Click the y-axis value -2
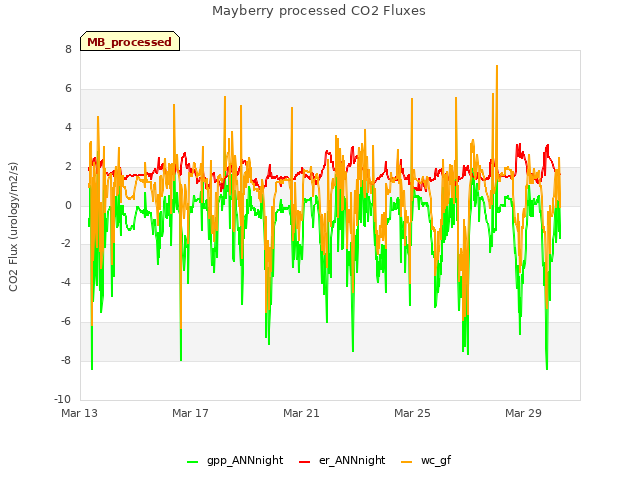 coord(66,244)
